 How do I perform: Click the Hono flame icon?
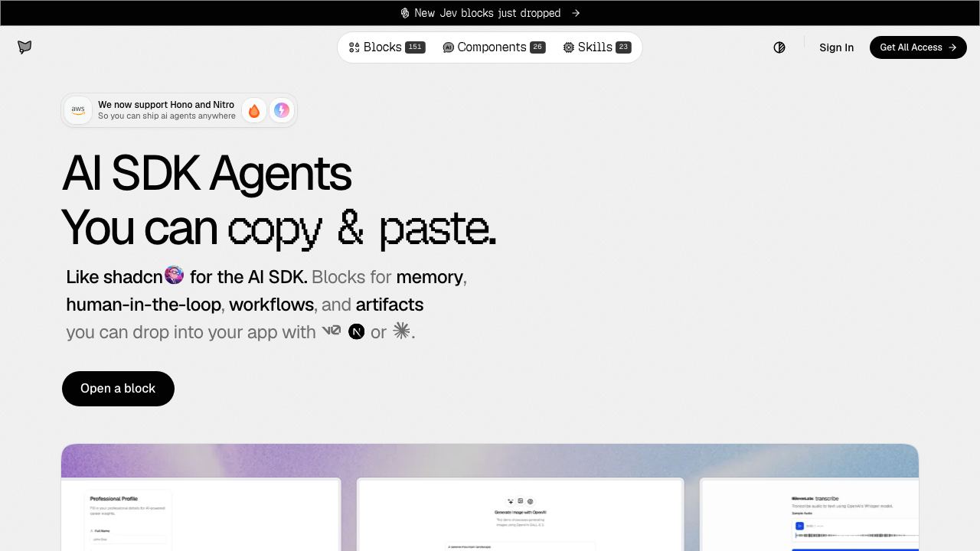[x=254, y=111]
